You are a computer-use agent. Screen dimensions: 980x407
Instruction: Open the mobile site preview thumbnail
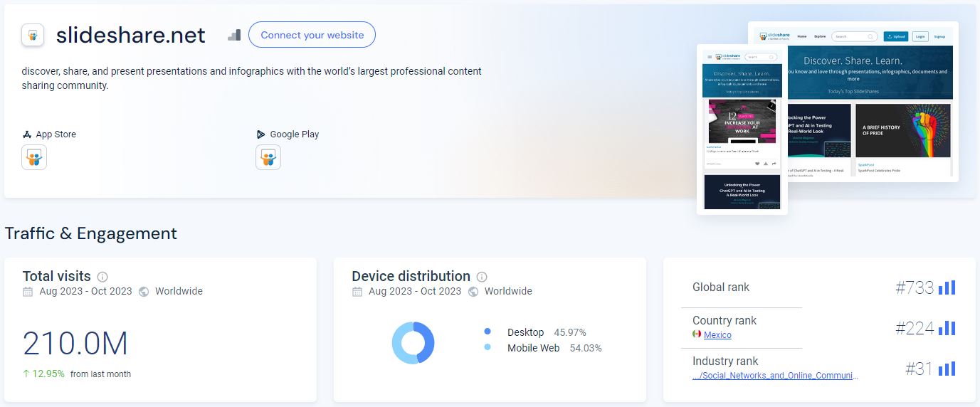tap(742, 129)
